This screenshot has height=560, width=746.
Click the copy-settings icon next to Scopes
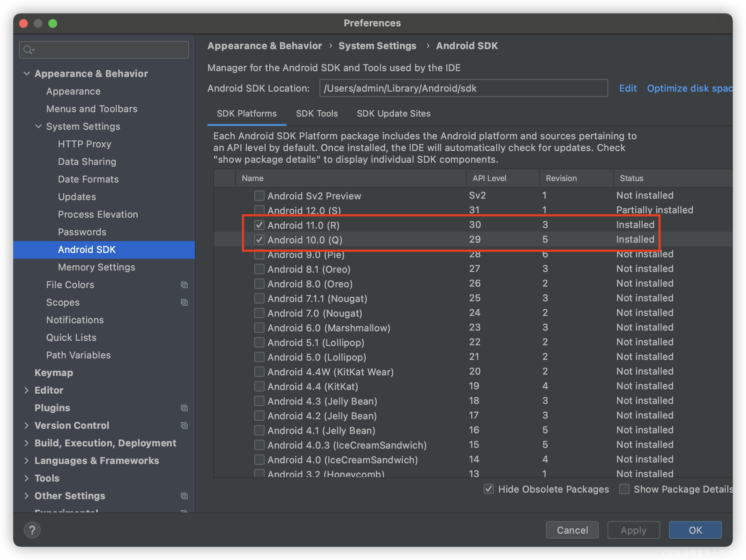click(184, 302)
